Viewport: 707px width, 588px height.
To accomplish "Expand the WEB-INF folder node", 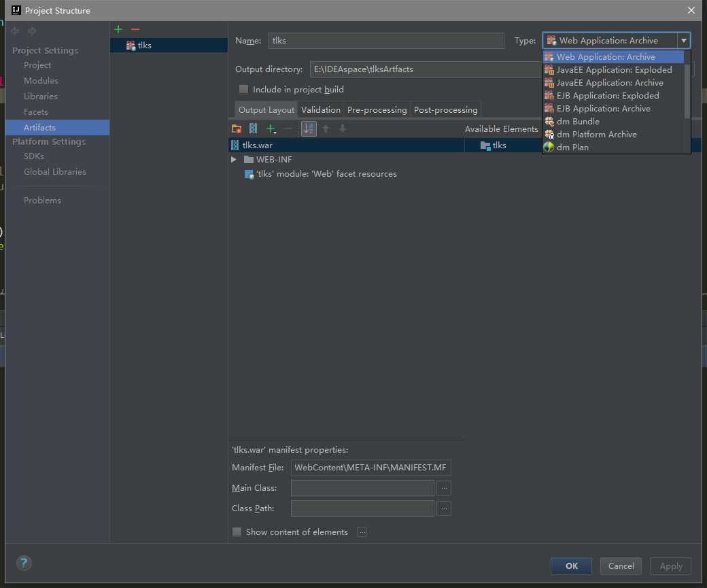I will [234, 160].
